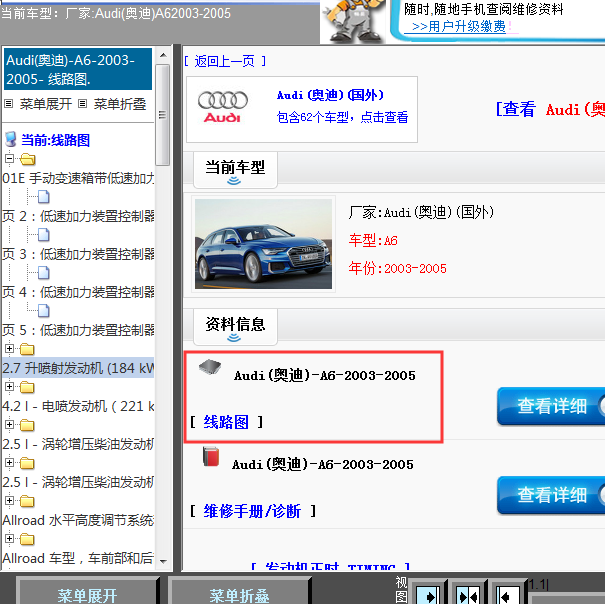Click the page icon above 页 2 entry

pyautogui.click(x=44, y=196)
